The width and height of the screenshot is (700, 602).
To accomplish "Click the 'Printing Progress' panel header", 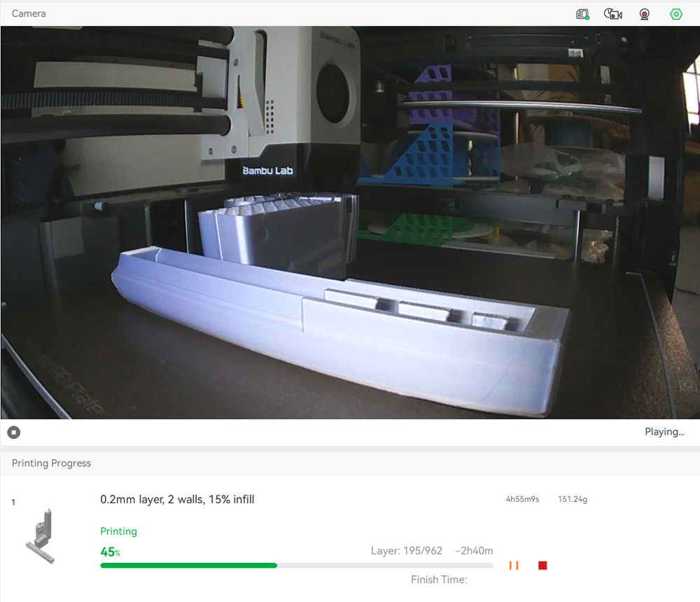I will coord(51,463).
